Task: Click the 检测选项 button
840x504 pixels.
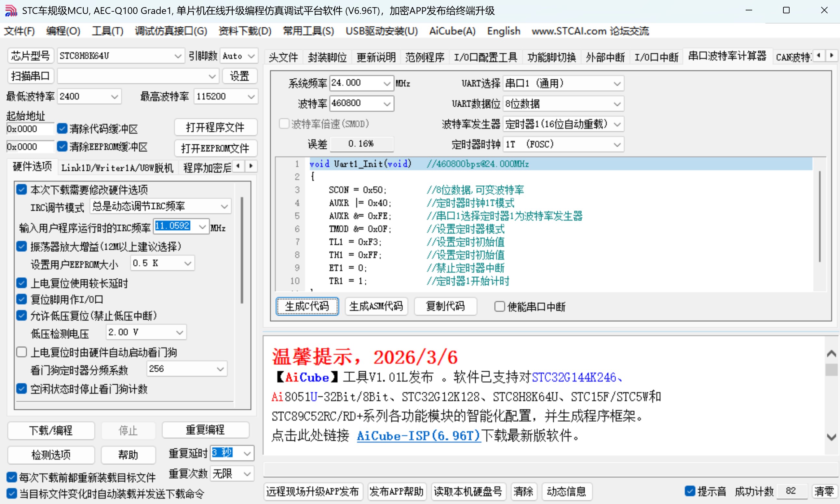Action: 51,455
